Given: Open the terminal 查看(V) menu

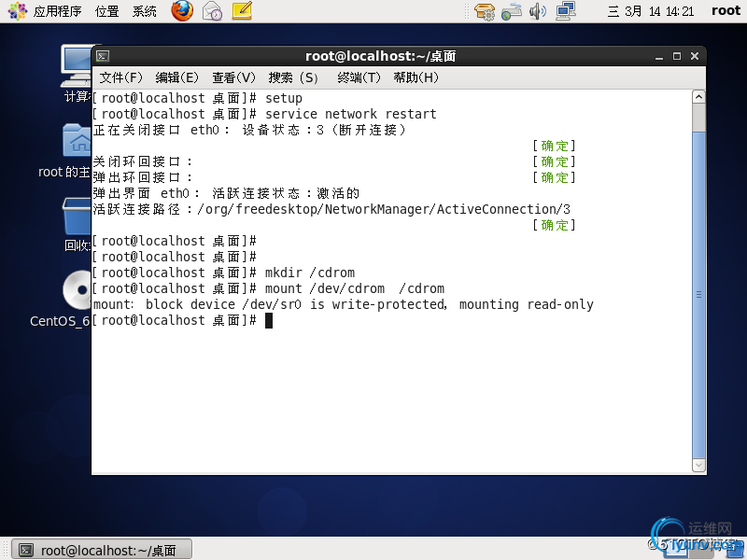Looking at the screenshot, I should (233, 77).
